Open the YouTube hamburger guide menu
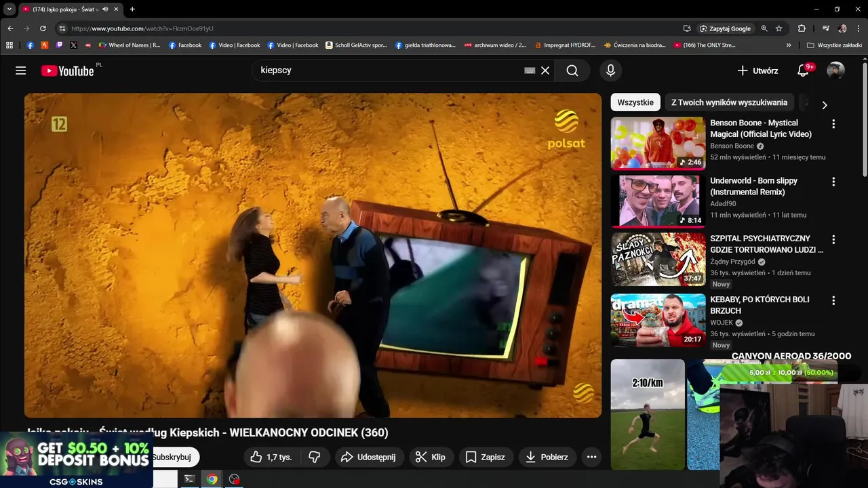 pos(21,70)
